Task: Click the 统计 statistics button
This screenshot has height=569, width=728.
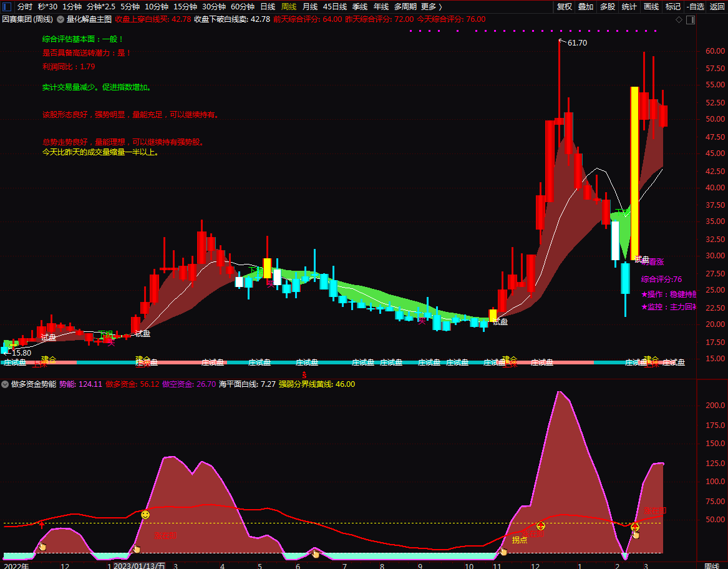Action: (629, 6)
